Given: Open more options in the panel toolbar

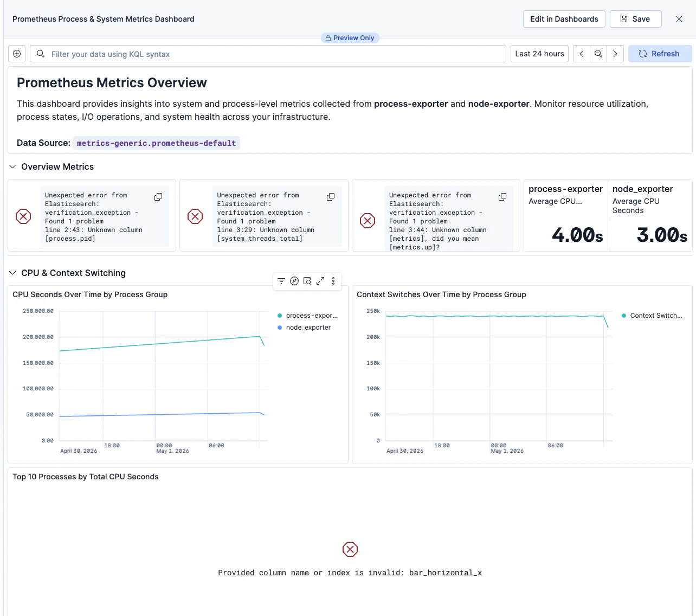Looking at the screenshot, I should click(x=333, y=281).
